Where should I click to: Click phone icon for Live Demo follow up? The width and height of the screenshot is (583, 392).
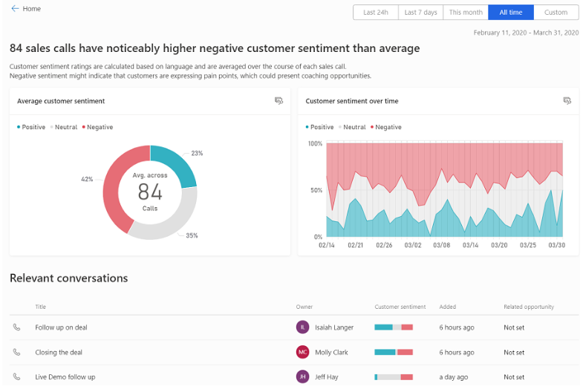point(17,377)
